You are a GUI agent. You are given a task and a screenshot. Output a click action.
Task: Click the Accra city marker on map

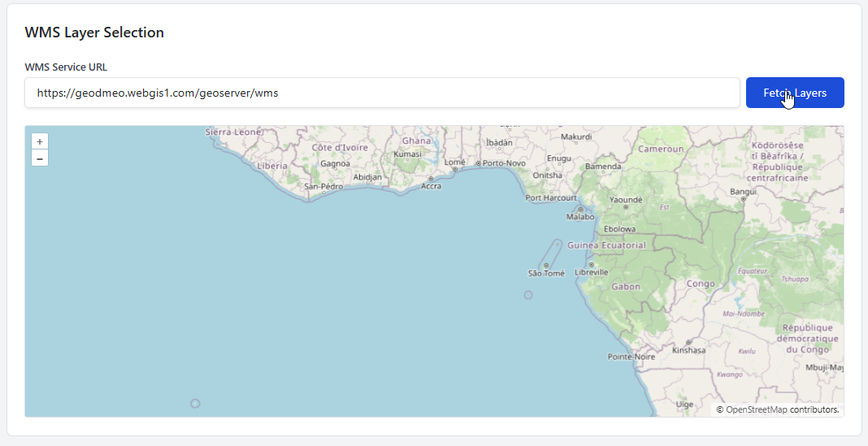pyautogui.click(x=431, y=179)
